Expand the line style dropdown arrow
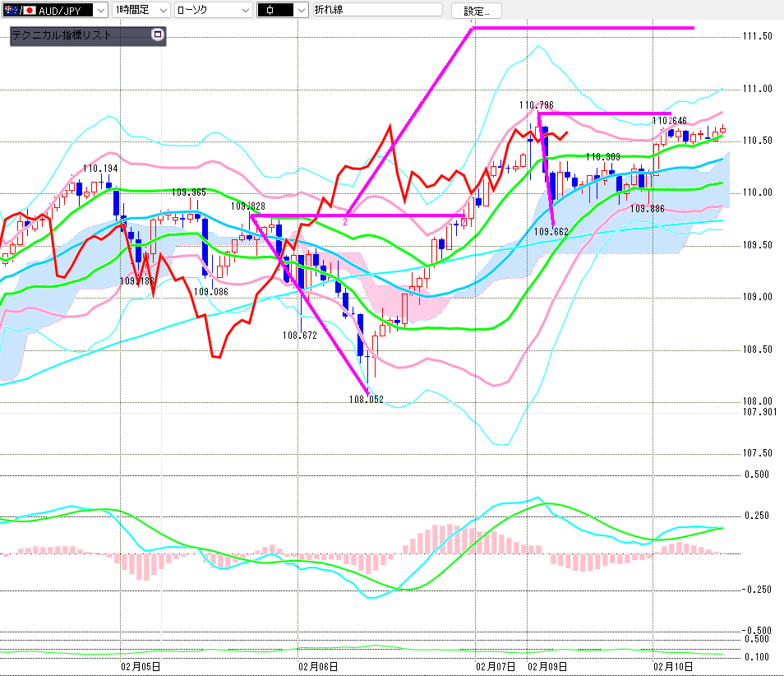The height and width of the screenshot is (676, 784). point(301,10)
